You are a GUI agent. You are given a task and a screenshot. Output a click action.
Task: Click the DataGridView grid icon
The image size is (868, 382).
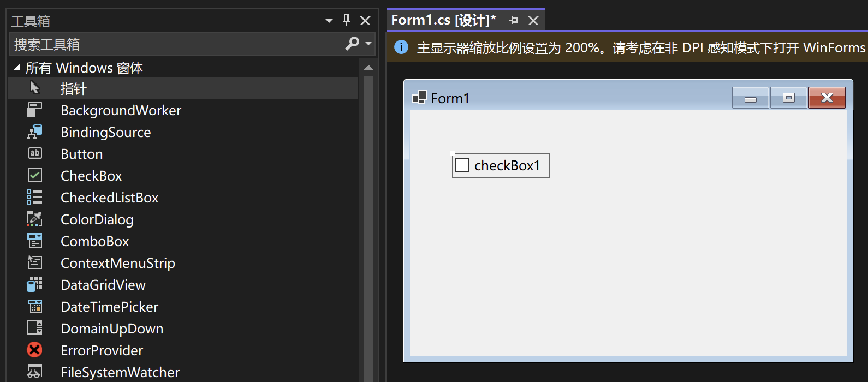[34, 284]
